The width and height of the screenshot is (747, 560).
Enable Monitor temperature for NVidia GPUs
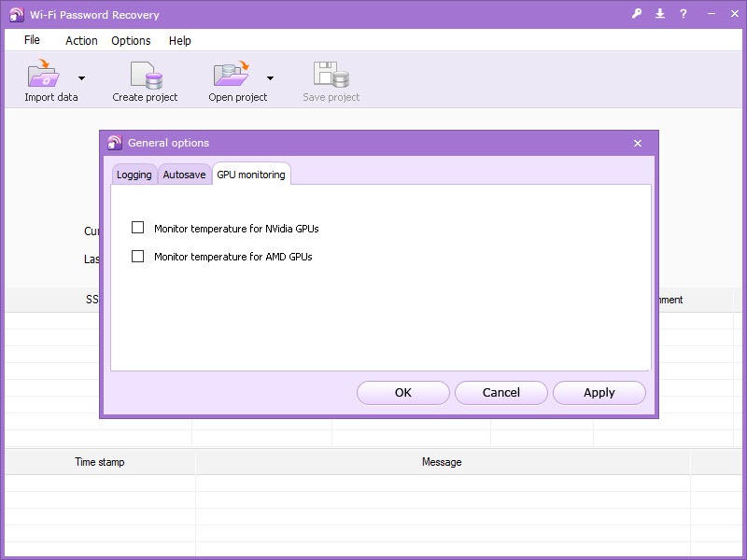(x=138, y=228)
